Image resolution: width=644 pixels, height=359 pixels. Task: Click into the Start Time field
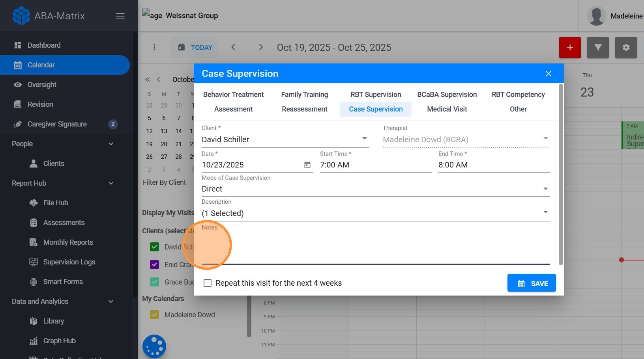[375, 165]
